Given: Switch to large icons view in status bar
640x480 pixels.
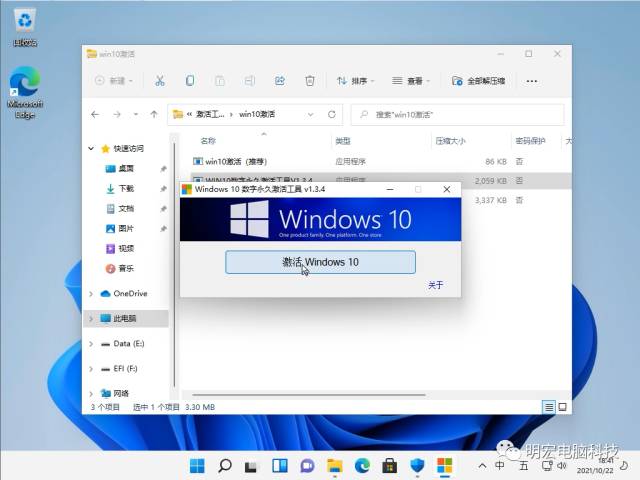Looking at the screenshot, I should coord(562,407).
